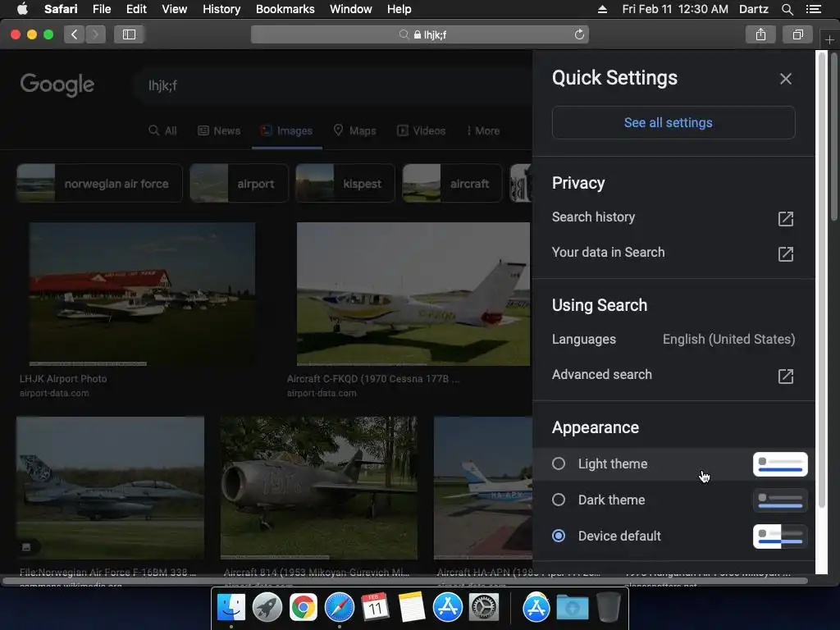Viewport: 840px width, 630px height.
Task: Open See all settings
Action: coord(673,123)
